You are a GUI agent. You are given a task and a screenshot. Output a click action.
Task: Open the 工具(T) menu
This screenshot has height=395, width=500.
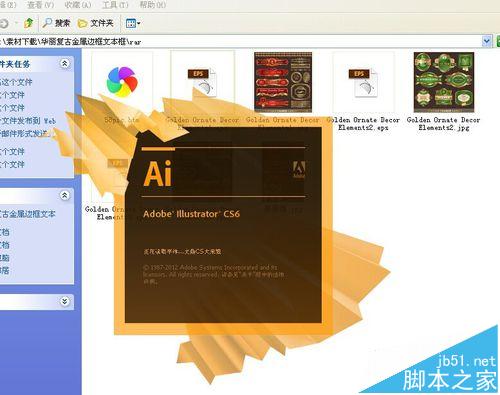click(115, 5)
